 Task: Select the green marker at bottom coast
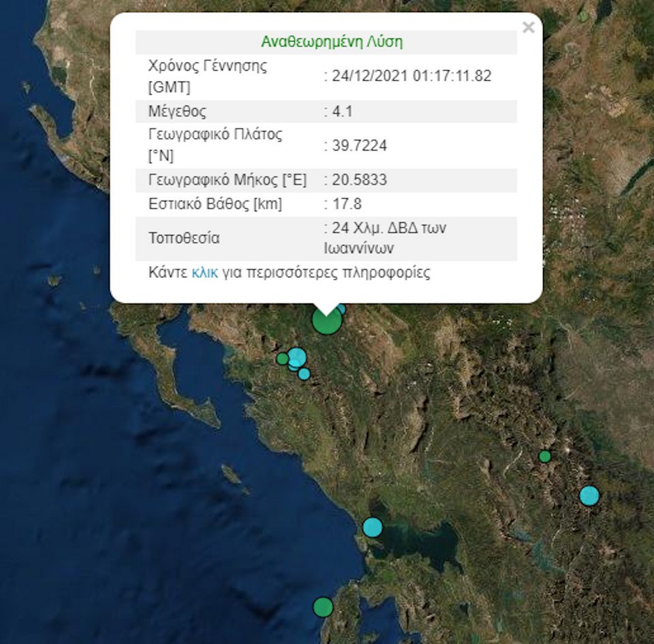[x=323, y=607]
